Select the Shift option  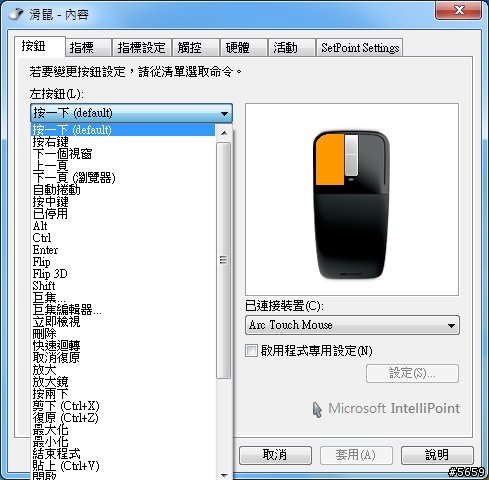[123, 286]
